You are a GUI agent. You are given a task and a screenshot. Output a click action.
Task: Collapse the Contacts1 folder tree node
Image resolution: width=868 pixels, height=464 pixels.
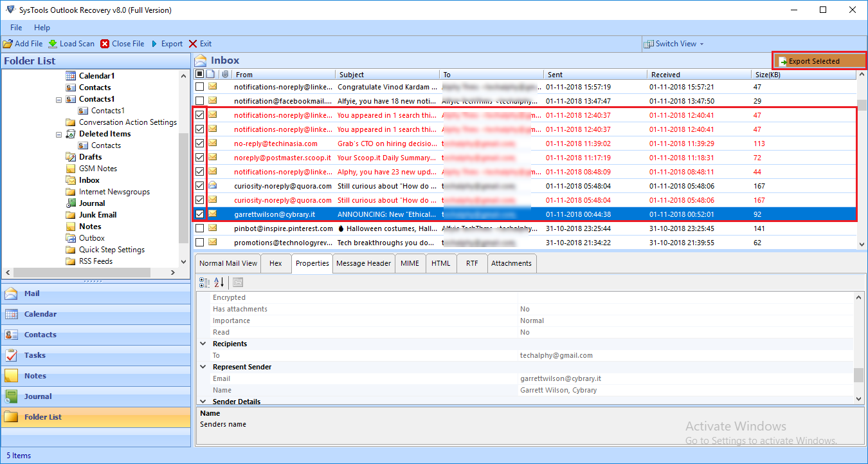[x=59, y=100]
